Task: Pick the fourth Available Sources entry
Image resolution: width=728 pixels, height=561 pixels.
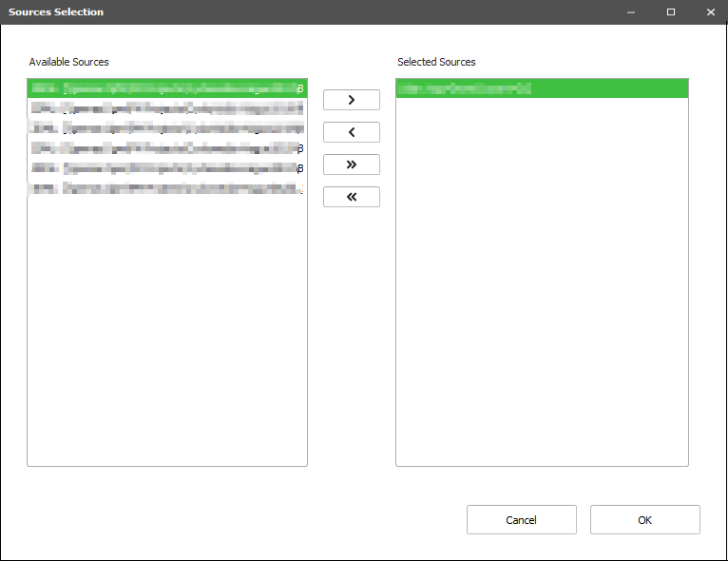Action: (x=166, y=148)
